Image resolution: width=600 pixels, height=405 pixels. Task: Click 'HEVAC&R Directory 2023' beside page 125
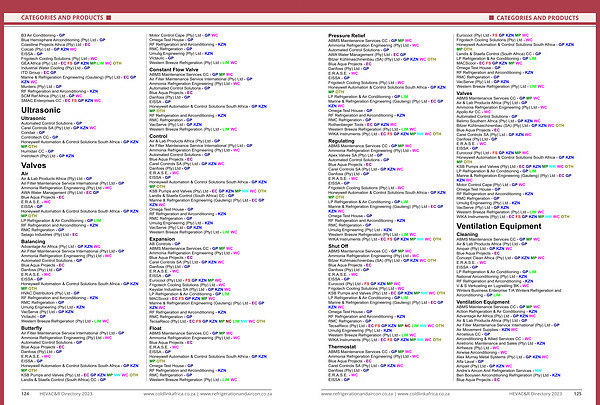point(535,394)
